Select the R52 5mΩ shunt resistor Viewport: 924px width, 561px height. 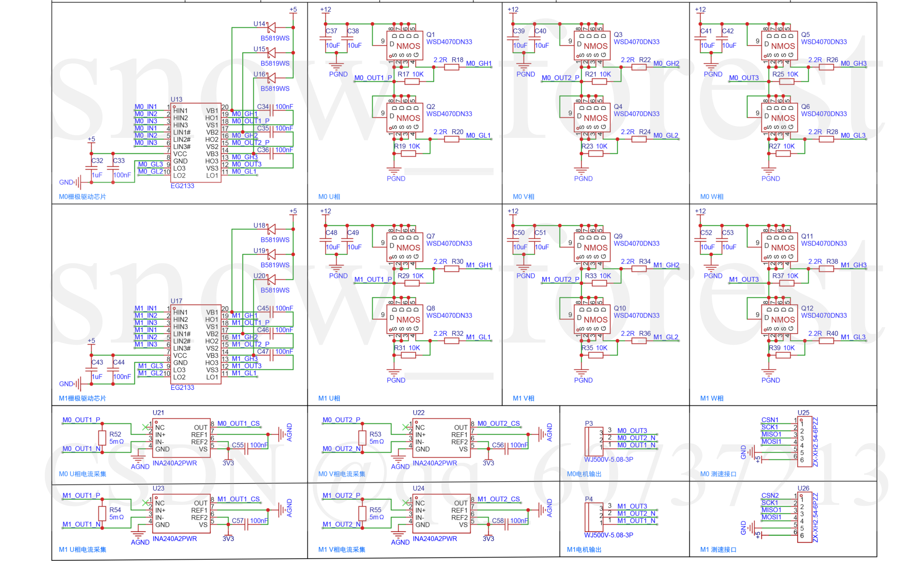click(x=102, y=438)
